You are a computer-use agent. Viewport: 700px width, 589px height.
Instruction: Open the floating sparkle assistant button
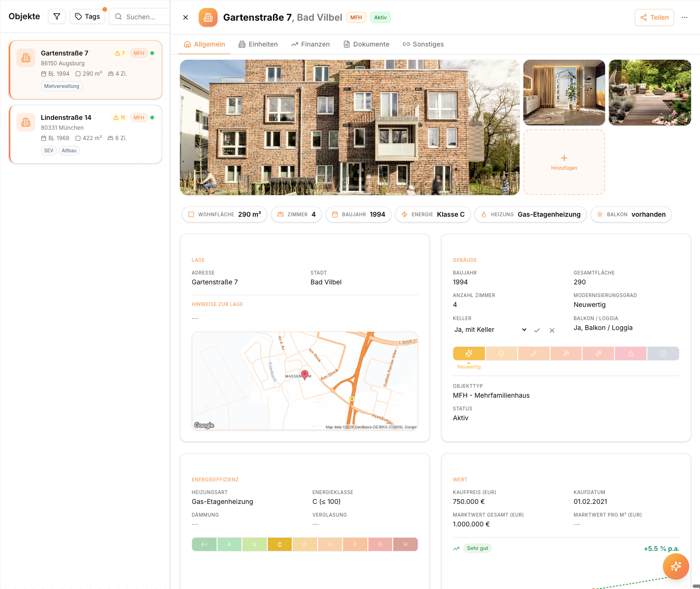[x=676, y=566]
